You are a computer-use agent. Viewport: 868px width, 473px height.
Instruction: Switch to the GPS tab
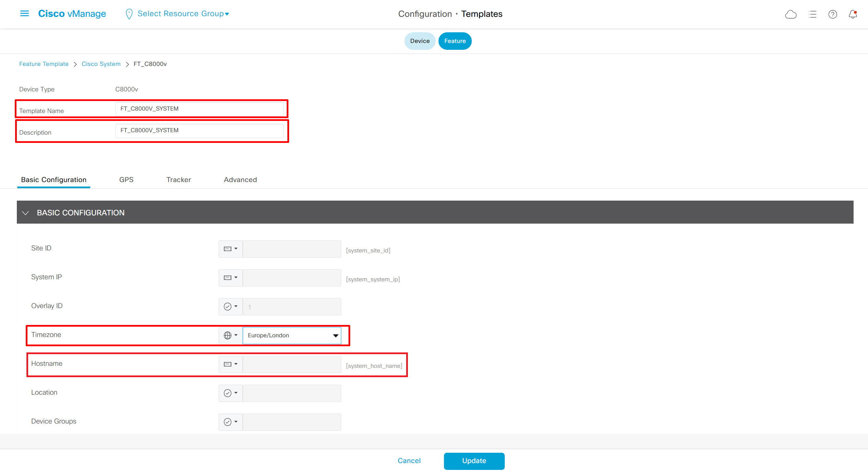tap(126, 180)
